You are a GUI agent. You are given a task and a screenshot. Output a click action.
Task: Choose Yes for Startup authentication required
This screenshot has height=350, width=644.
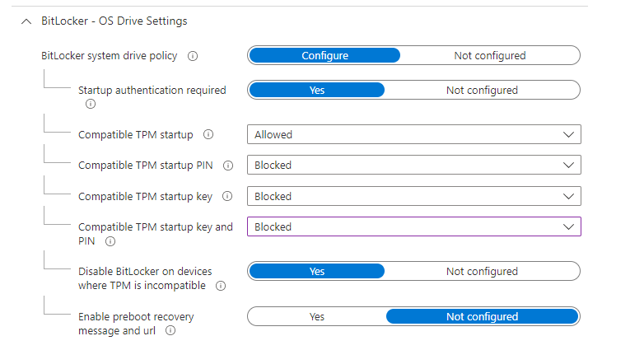pyautogui.click(x=317, y=90)
